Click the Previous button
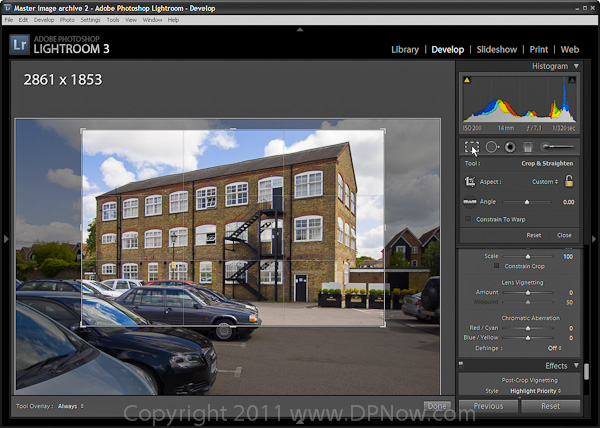The image size is (600, 428). click(x=488, y=407)
